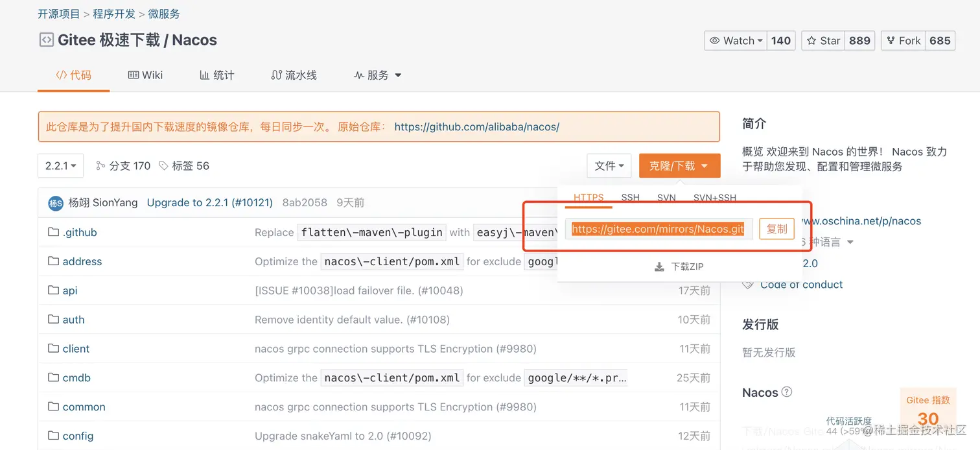Select the SVN clone tab
Image resolution: width=980 pixels, height=450 pixels.
click(x=666, y=198)
